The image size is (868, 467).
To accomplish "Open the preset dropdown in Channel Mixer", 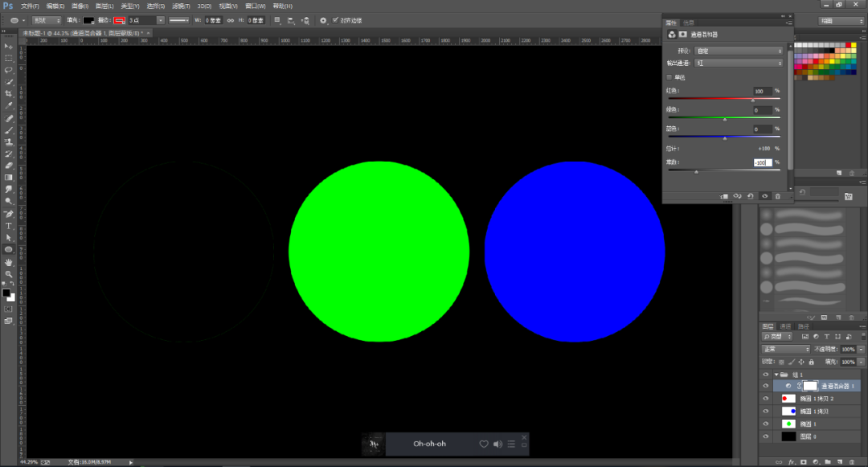I will [739, 51].
